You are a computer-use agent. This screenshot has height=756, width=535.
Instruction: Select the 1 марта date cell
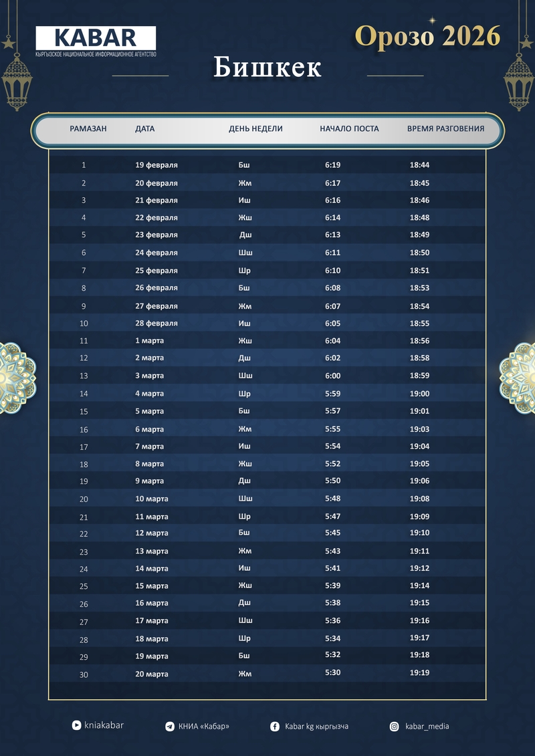[x=149, y=341]
